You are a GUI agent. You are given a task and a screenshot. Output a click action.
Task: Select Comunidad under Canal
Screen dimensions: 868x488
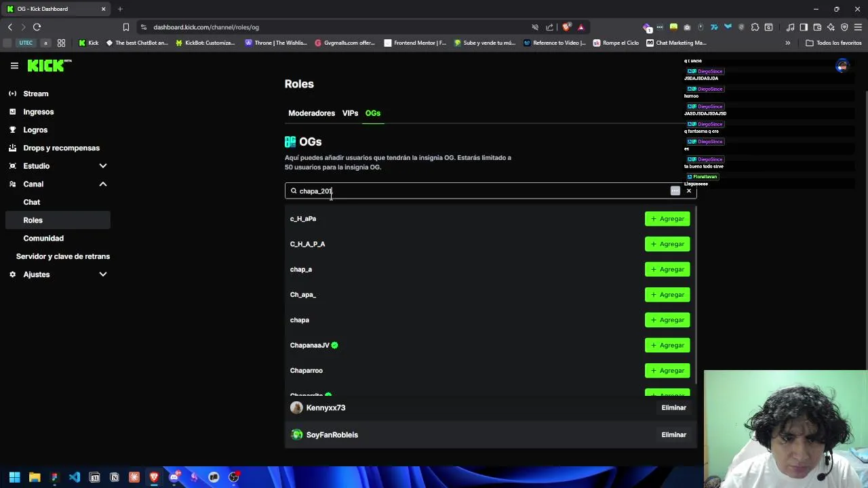coord(43,239)
